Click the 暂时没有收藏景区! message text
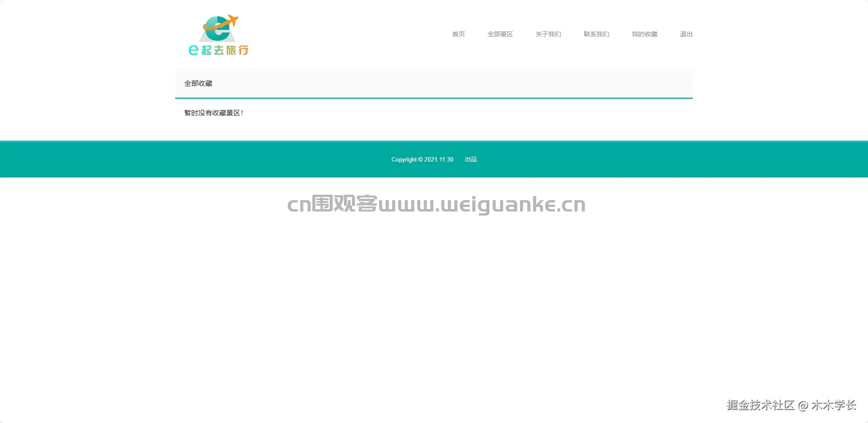 coord(214,113)
